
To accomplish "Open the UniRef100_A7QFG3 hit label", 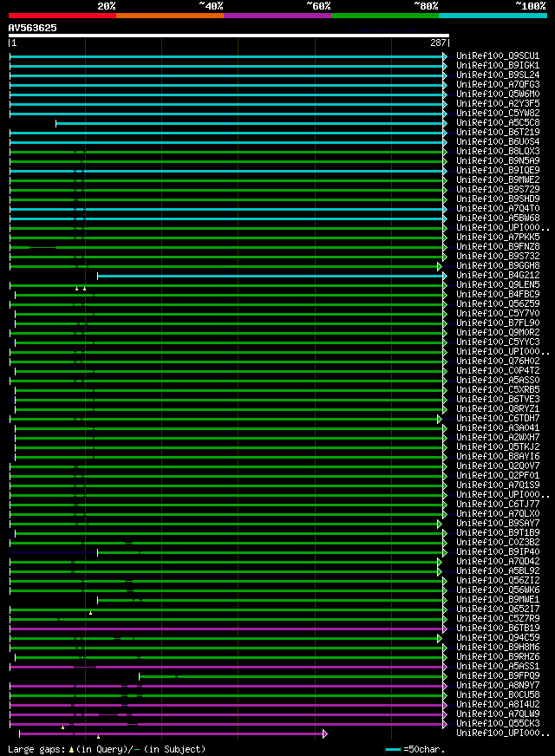I will tap(498, 85).
